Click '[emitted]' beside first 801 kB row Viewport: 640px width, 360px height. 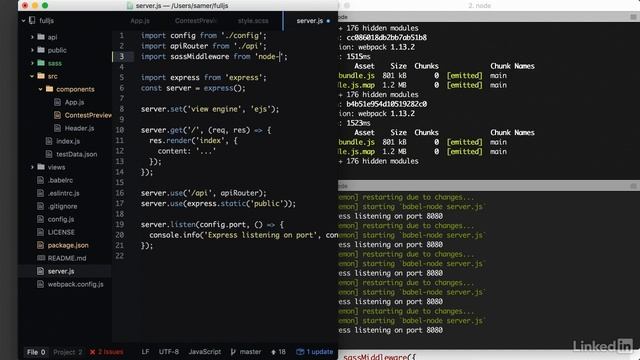pos(464,76)
